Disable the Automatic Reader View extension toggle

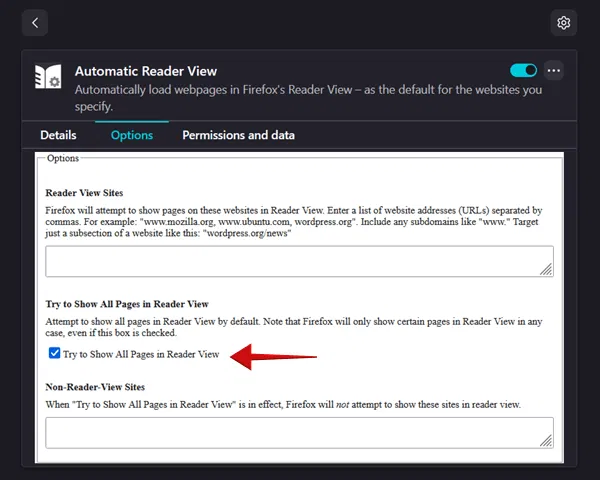(523, 71)
